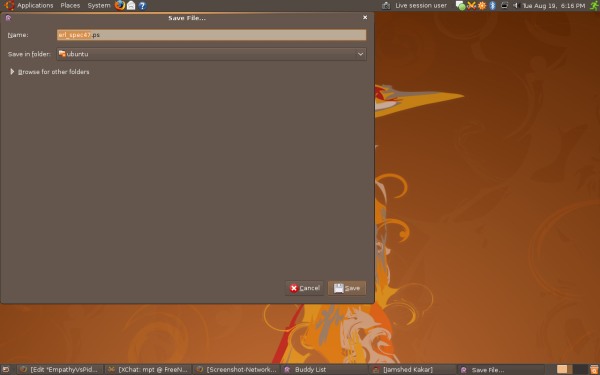Click the Name text field
600x375 pixels.
(x=211, y=35)
